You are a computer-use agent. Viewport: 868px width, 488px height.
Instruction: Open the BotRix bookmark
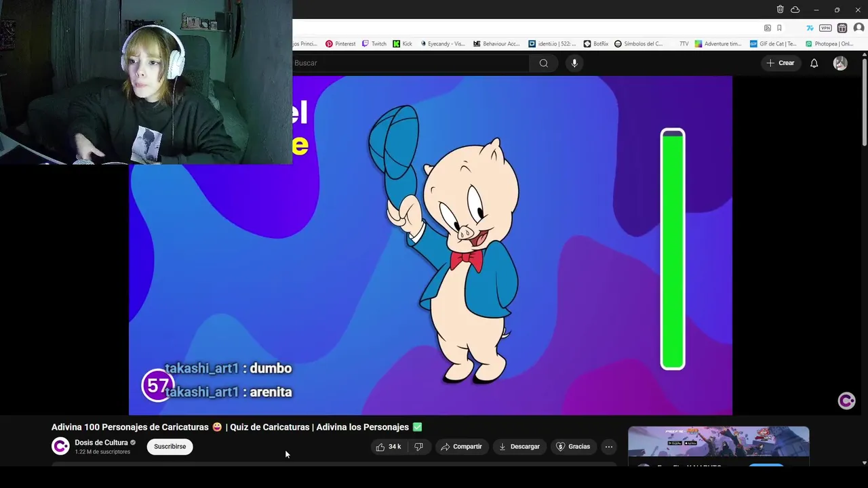click(x=596, y=44)
